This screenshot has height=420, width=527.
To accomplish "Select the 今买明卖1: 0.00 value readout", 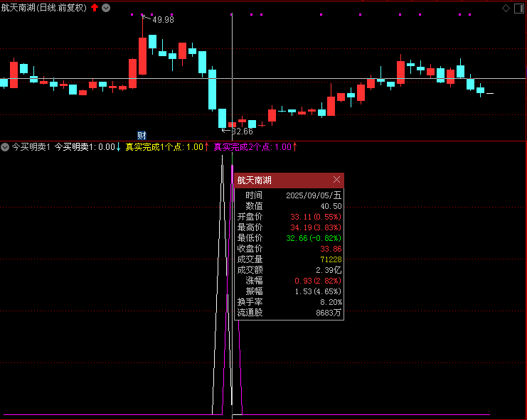I will coord(85,147).
